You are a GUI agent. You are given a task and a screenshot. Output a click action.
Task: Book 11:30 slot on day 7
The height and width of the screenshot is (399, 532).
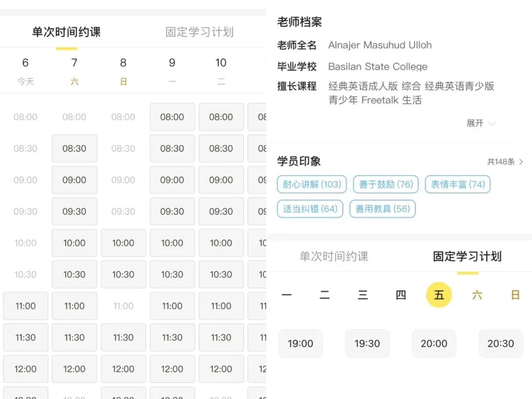click(74, 337)
